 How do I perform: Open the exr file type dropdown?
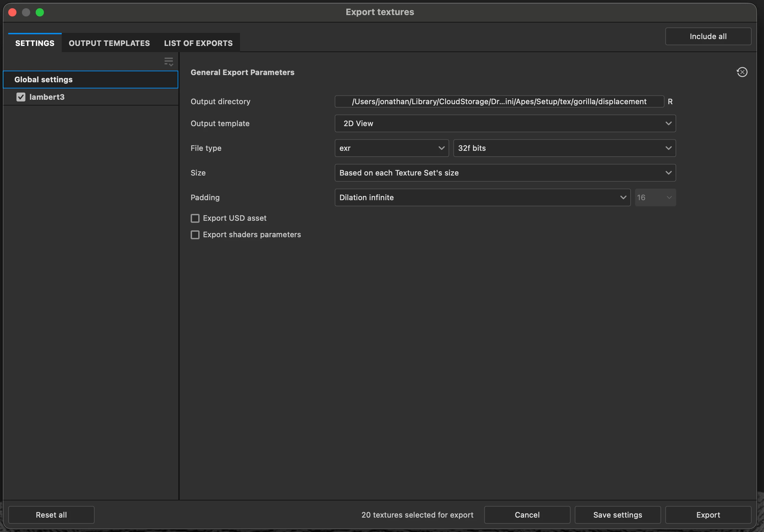tap(391, 148)
